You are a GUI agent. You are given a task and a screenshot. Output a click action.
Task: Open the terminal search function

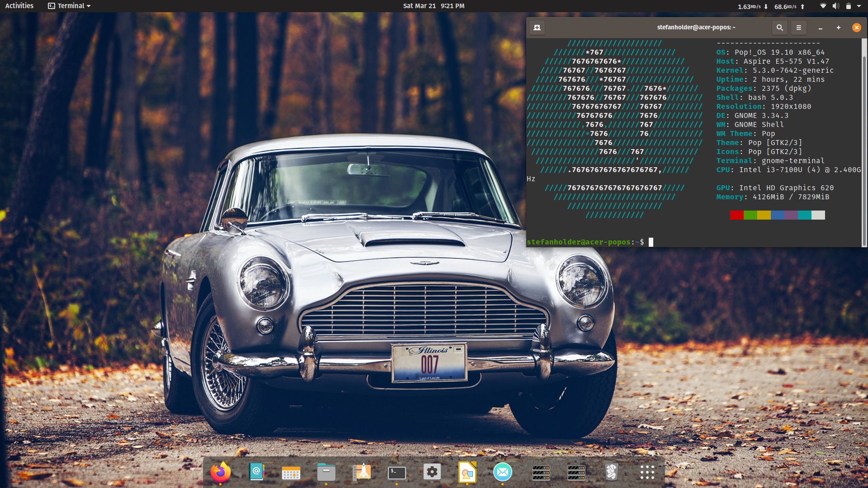coord(779,27)
